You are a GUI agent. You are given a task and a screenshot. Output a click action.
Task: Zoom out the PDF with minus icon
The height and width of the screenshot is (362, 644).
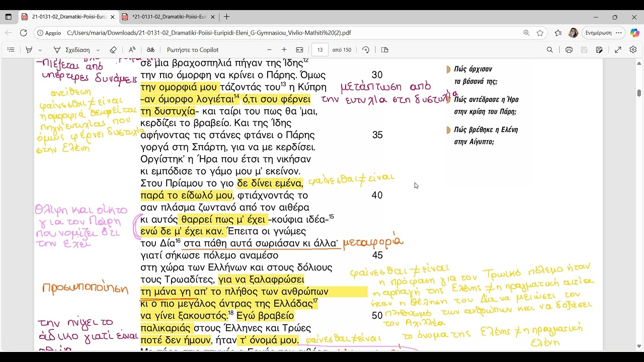coord(269,50)
